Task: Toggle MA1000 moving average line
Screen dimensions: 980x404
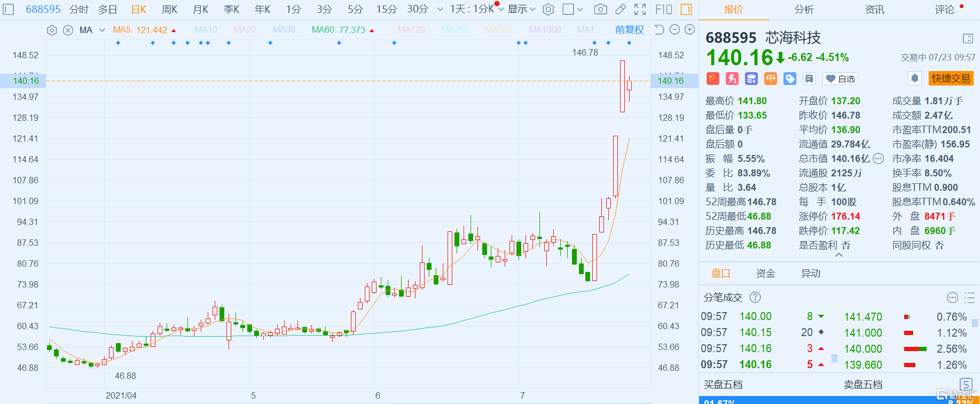Action: pos(545,30)
